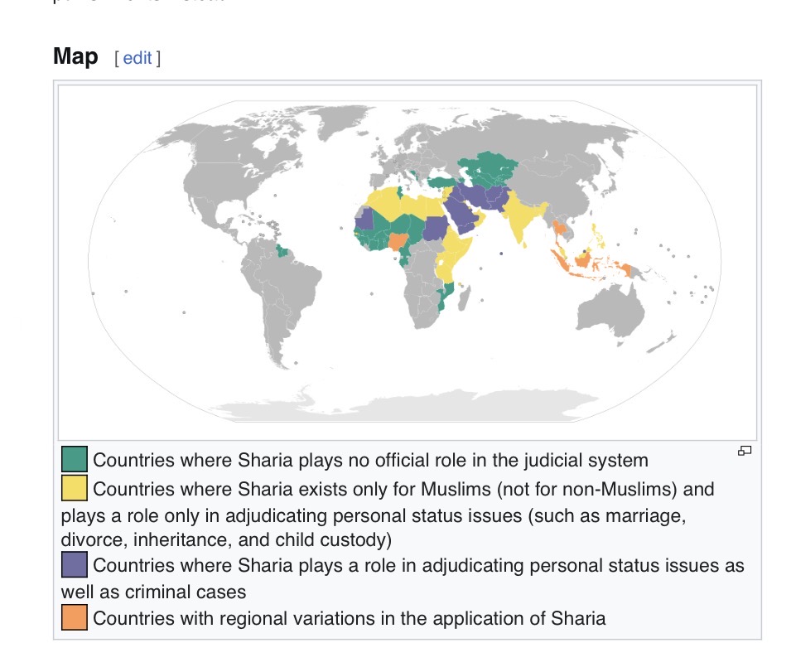Click Kazakhstan's green region on the map
The height and width of the screenshot is (672, 791).
490,168
